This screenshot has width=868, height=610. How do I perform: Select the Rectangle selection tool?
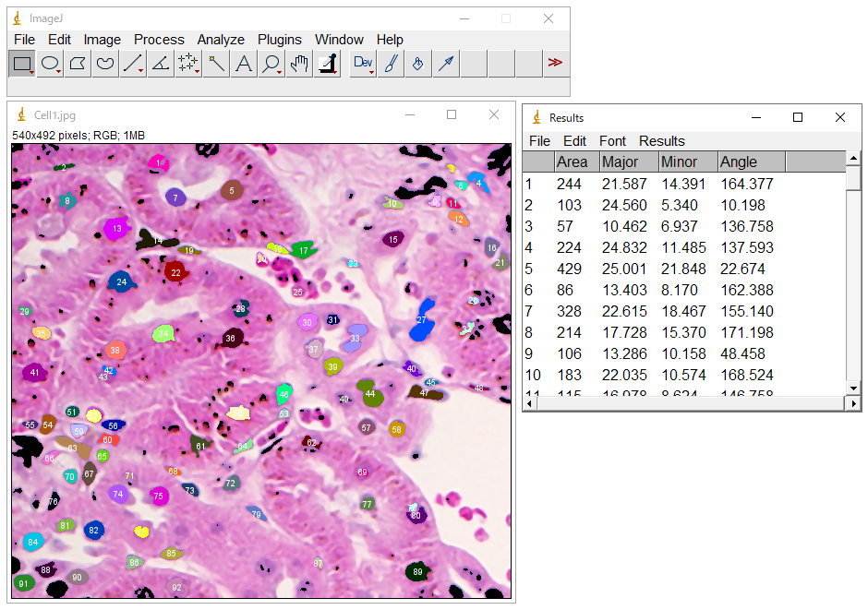[x=22, y=64]
